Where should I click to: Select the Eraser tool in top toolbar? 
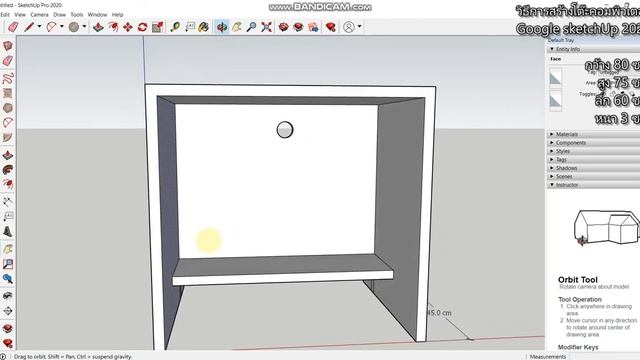tap(13, 27)
